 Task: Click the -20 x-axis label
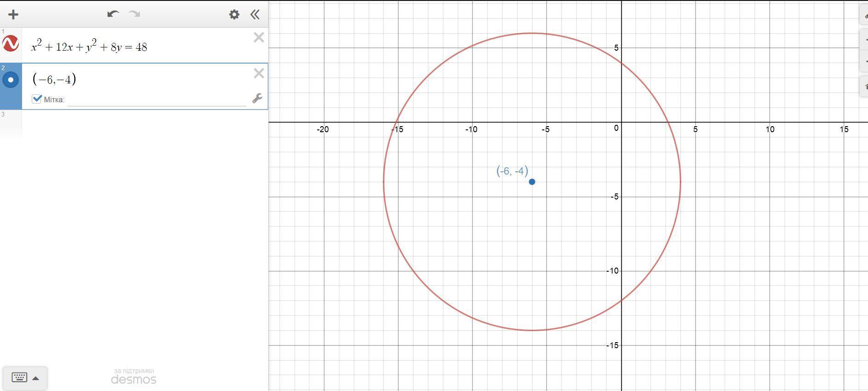pyautogui.click(x=323, y=129)
